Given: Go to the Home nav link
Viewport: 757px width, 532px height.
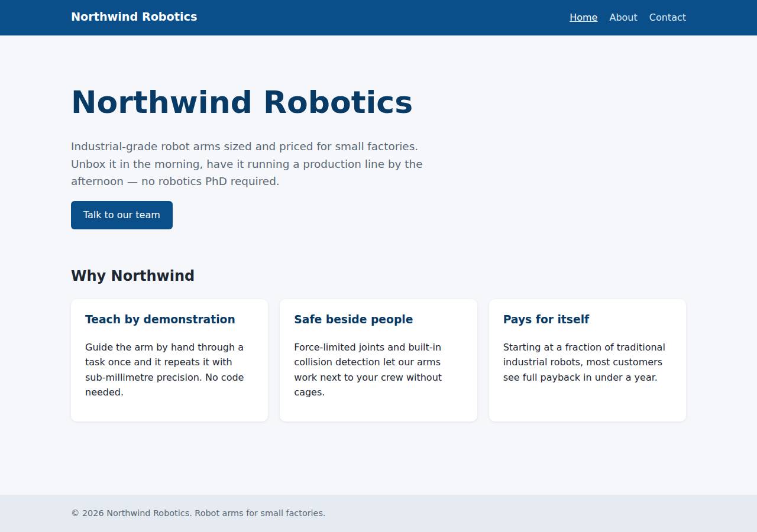Looking at the screenshot, I should tap(583, 18).
